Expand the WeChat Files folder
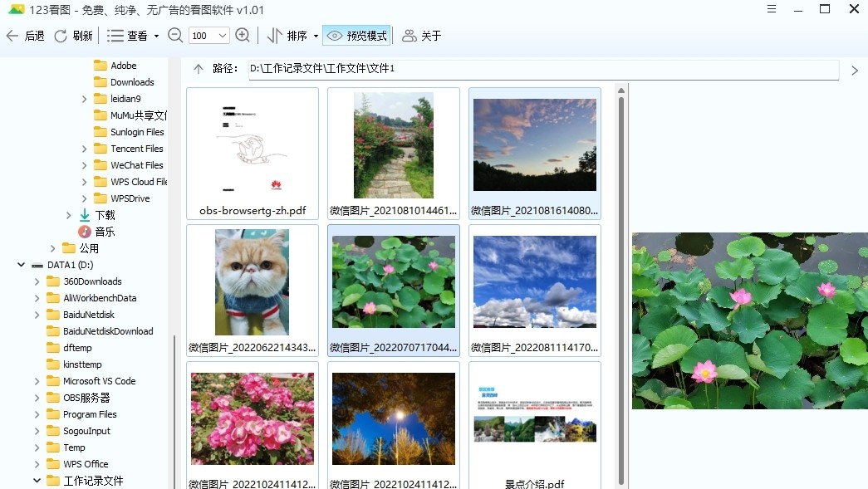This screenshot has height=489, width=868. point(84,165)
